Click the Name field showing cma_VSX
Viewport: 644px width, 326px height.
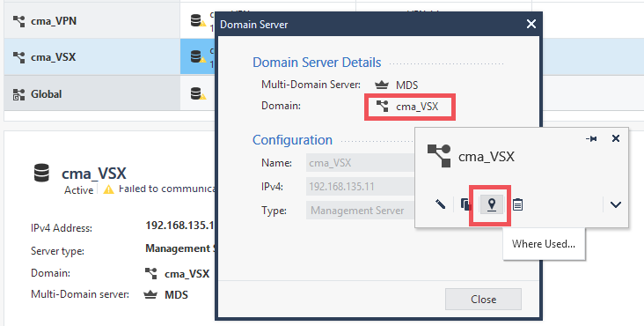[x=361, y=163]
